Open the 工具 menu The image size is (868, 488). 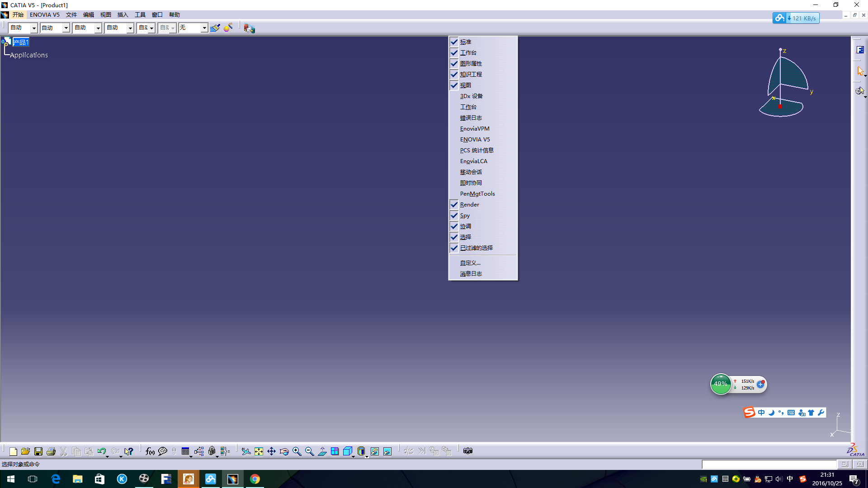point(140,15)
